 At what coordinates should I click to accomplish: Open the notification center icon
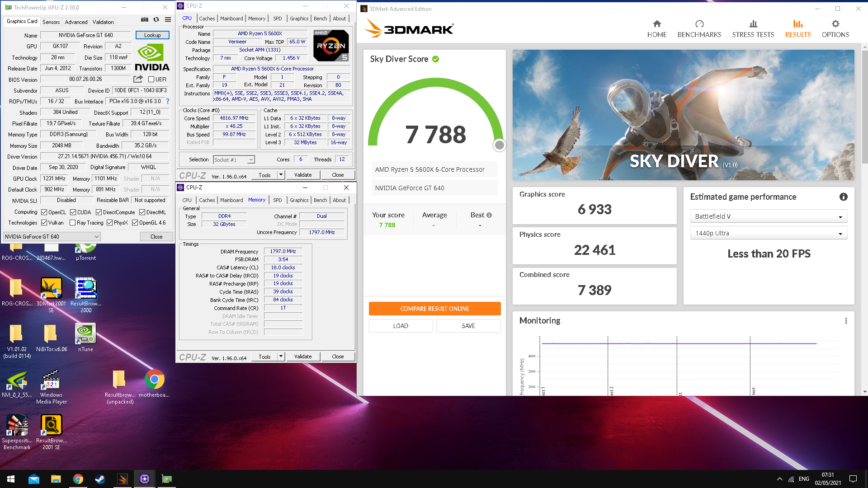coord(853,479)
